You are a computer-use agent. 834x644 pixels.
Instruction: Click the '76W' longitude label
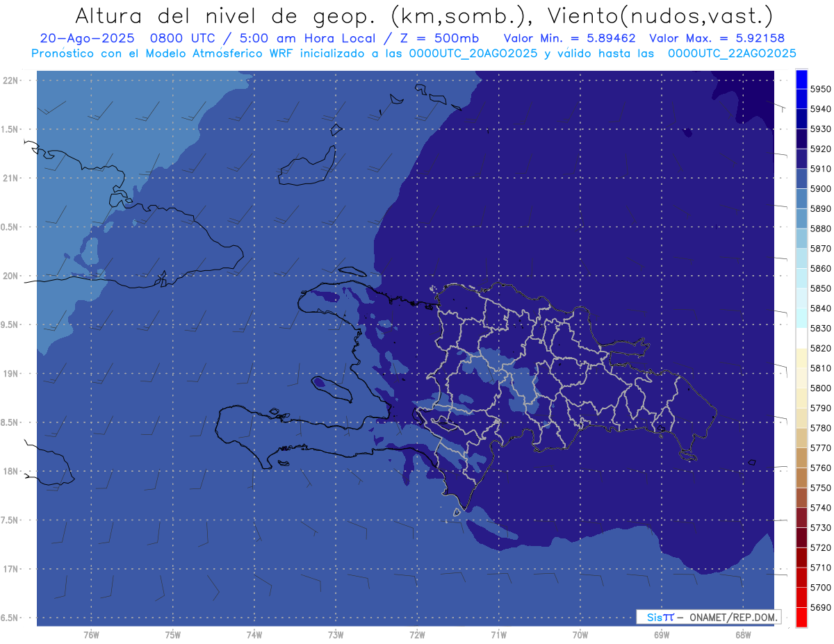point(91,634)
